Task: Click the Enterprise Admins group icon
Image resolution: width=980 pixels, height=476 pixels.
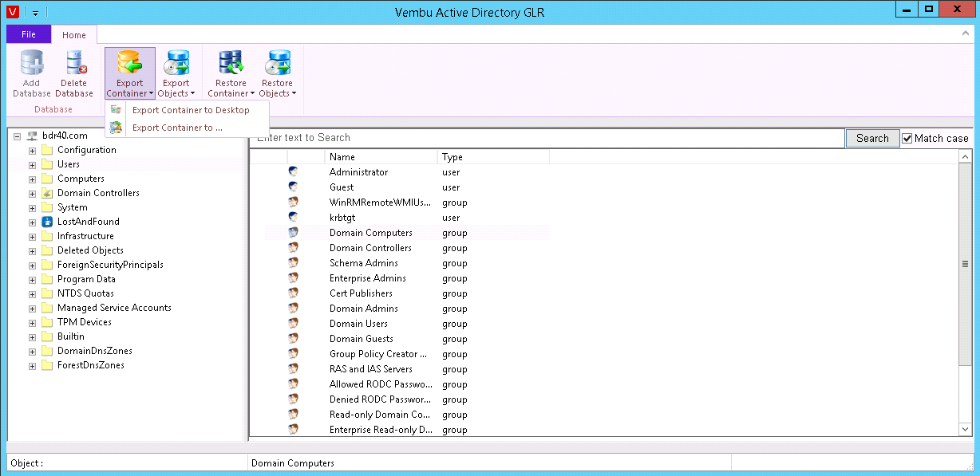Action: pos(293,278)
